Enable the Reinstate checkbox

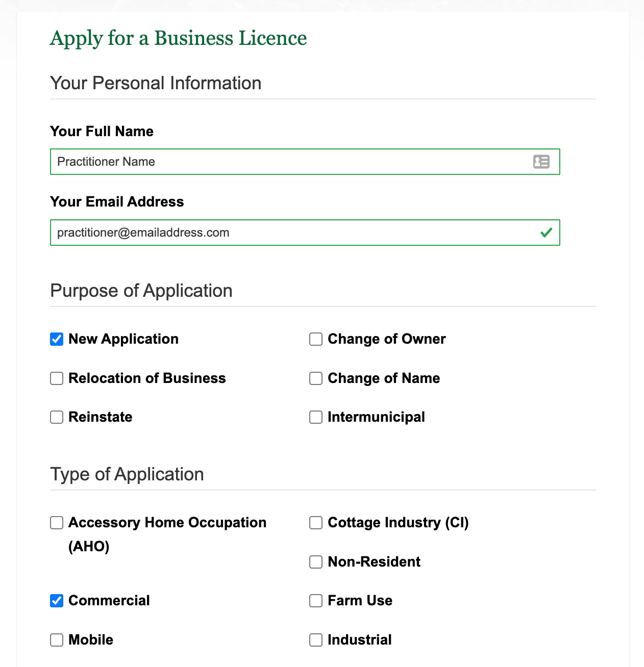pyautogui.click(x=57, y=417)
